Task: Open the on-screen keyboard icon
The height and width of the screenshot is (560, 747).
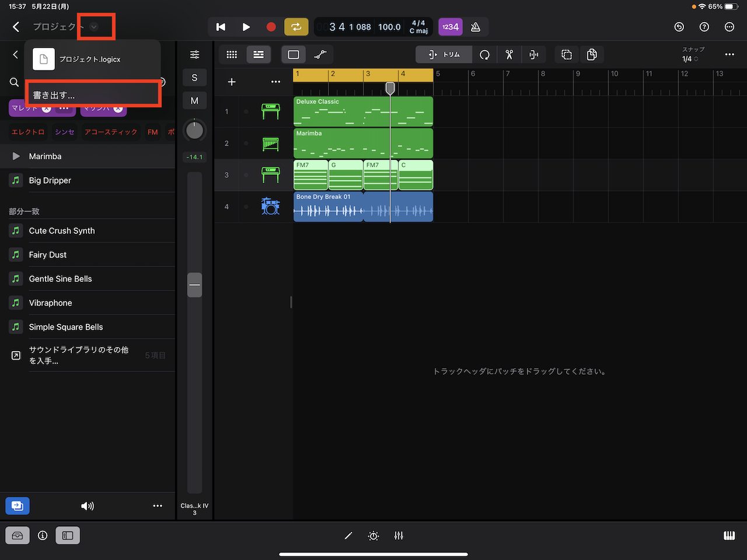Action: coord(729,535)
